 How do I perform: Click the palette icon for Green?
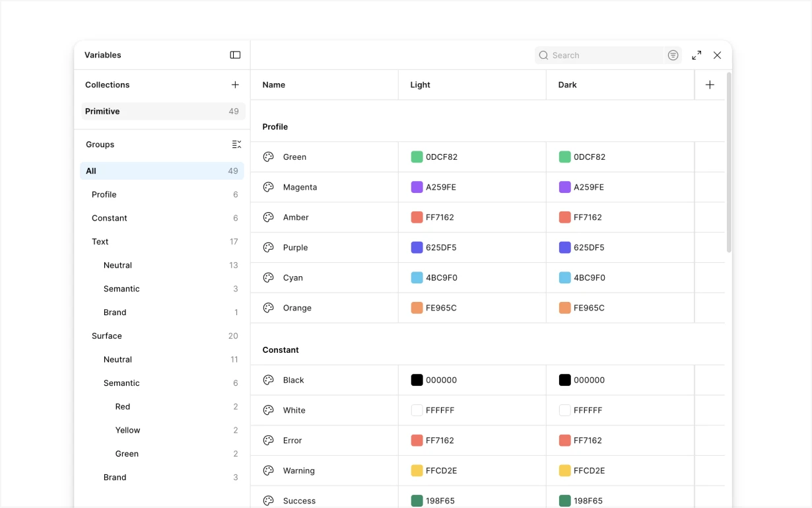[x=268, y=157]
